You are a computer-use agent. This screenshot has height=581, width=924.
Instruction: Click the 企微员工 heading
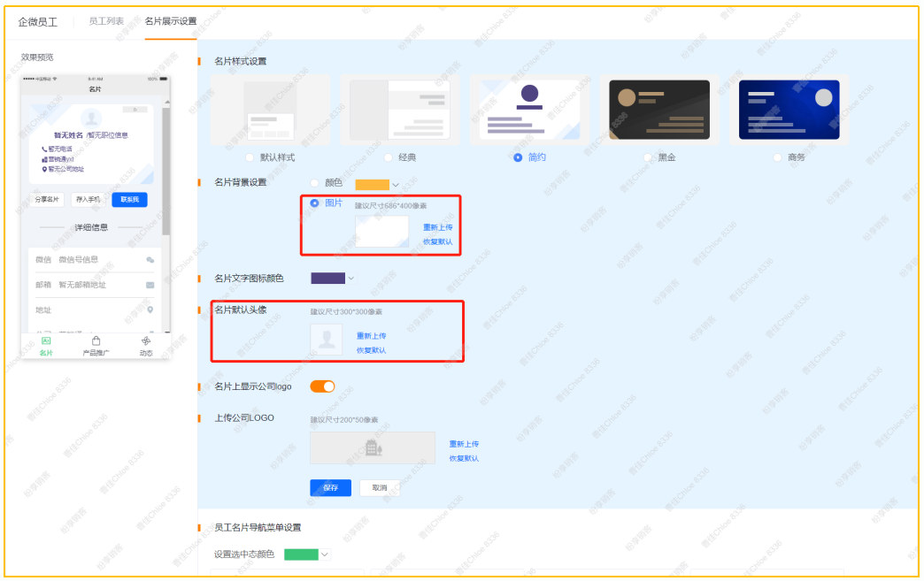pos(38,22)
